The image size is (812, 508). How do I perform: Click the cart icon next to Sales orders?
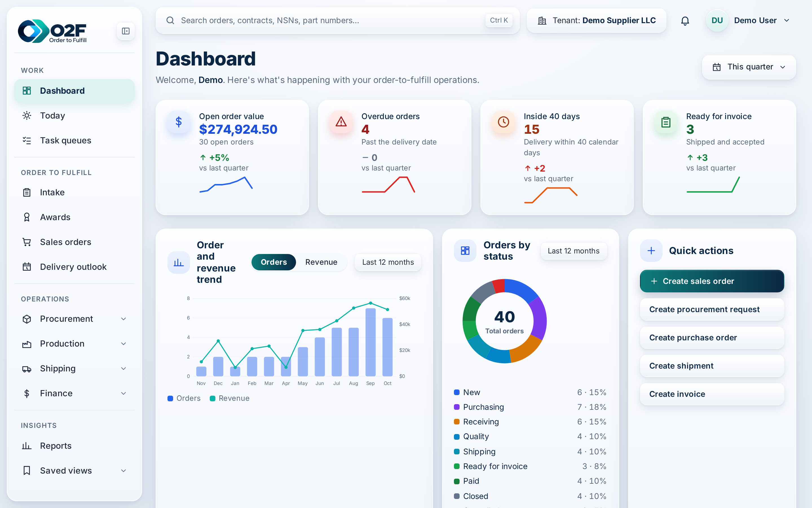[27, 242]
